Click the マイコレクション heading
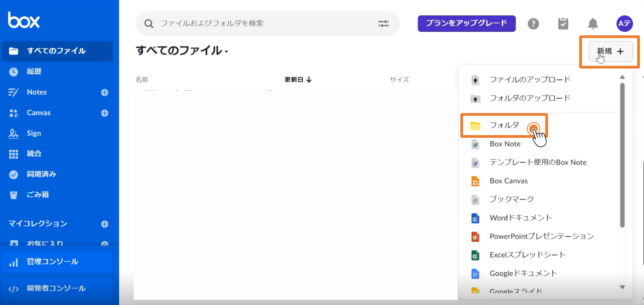This screenshot has width=644, height=305. 38,224
